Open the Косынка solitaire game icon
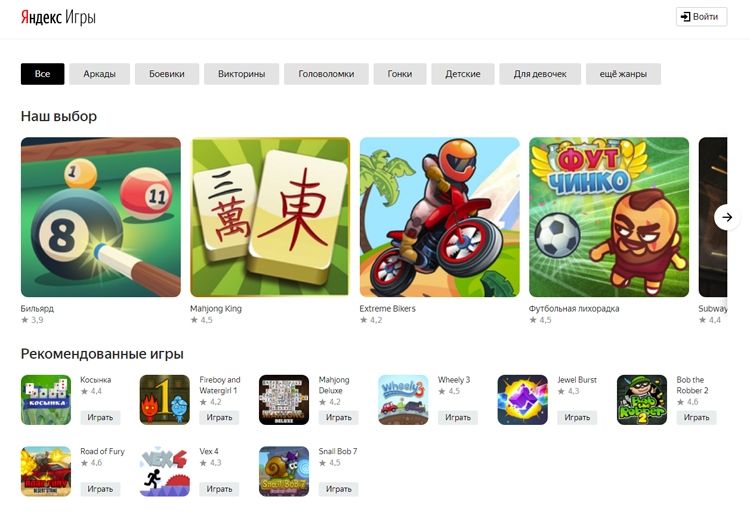 46,399
